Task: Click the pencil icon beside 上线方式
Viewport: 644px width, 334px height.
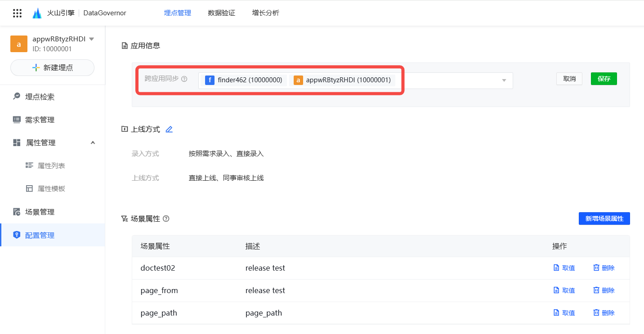Action: [x=169, y=129]
